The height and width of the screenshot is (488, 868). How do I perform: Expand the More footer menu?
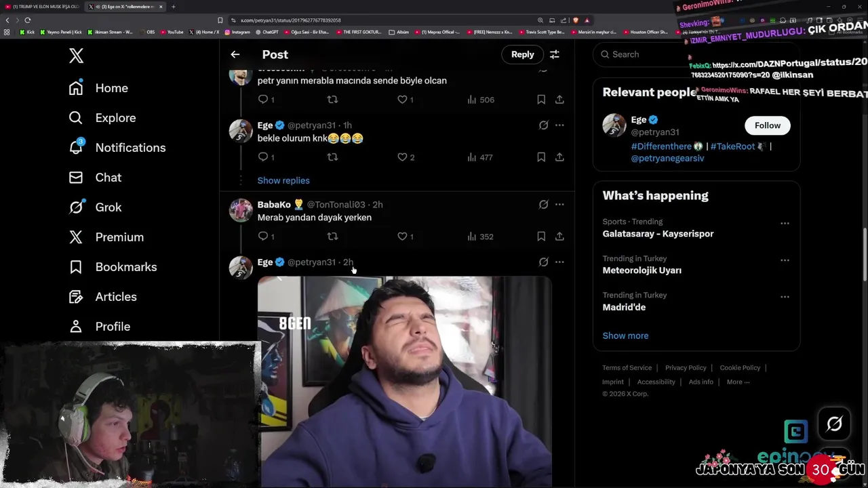[x=738, y=382]
